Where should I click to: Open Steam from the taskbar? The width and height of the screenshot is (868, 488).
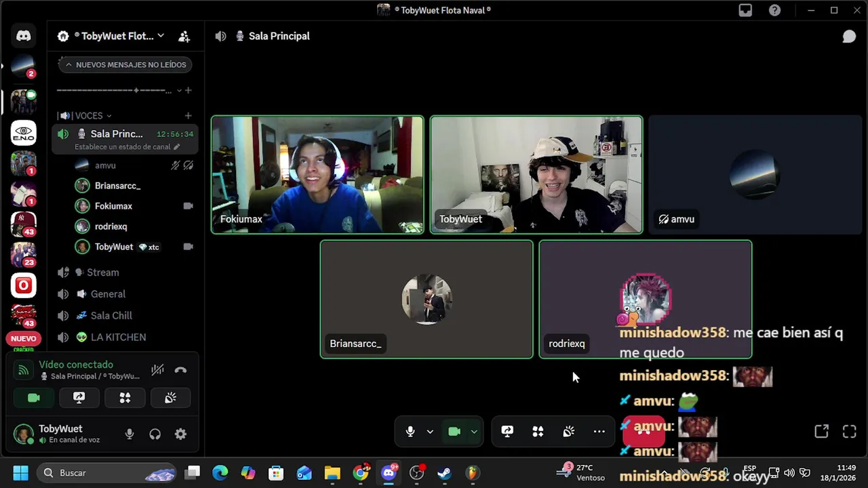tap(444, 473)
